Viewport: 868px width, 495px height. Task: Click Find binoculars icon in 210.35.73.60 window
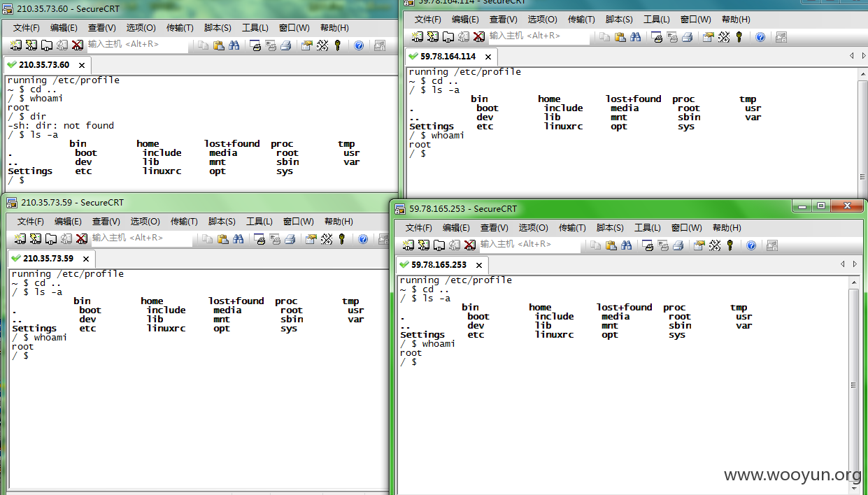[x=234, y=45]
